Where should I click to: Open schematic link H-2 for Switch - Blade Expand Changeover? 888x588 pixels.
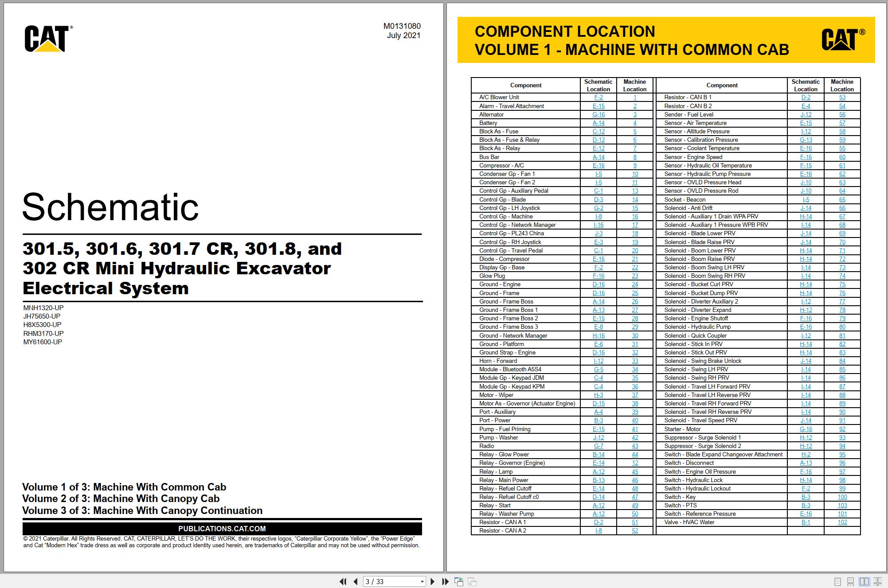[806, 454]
